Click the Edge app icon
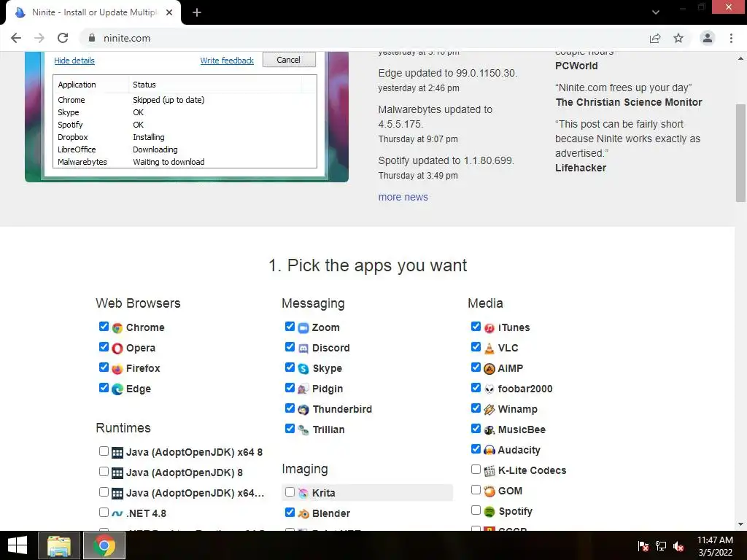Screen dimensions: 747x560 click(x=117, y=389)
